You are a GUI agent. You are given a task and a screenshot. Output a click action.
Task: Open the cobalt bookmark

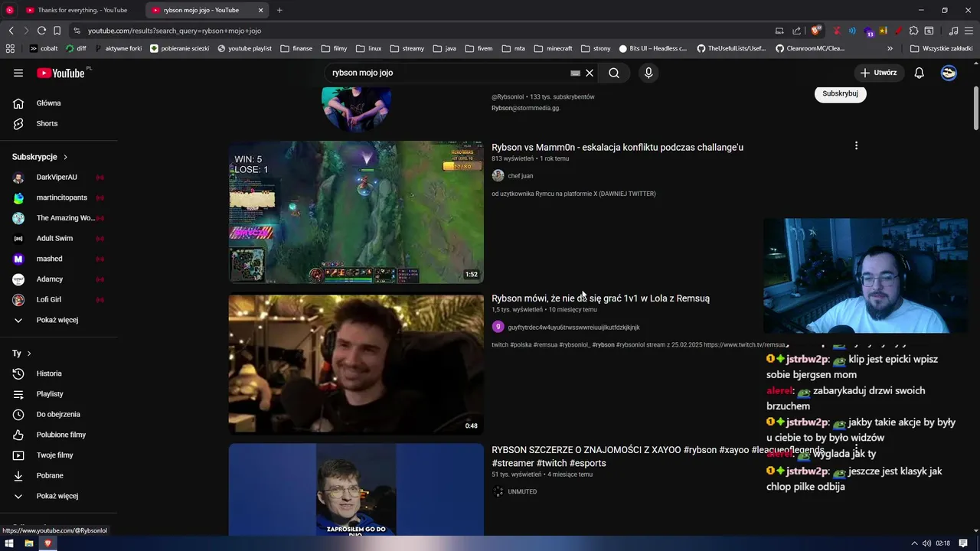coord(44,48)
